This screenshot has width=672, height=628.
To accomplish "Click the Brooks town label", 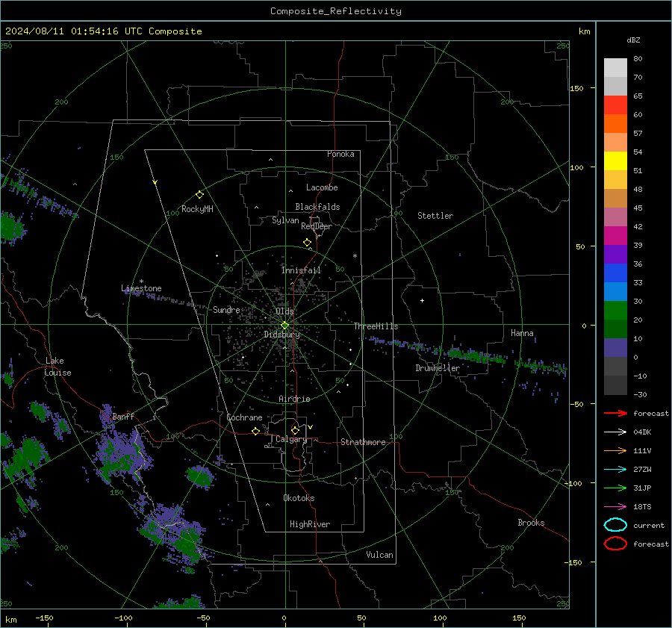I will pos(531,523).
